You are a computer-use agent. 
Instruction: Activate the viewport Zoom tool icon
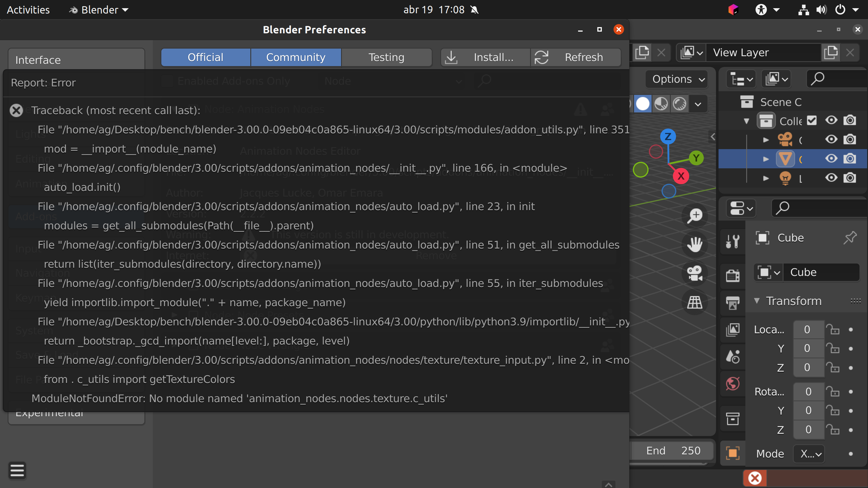tap(695, 215)
